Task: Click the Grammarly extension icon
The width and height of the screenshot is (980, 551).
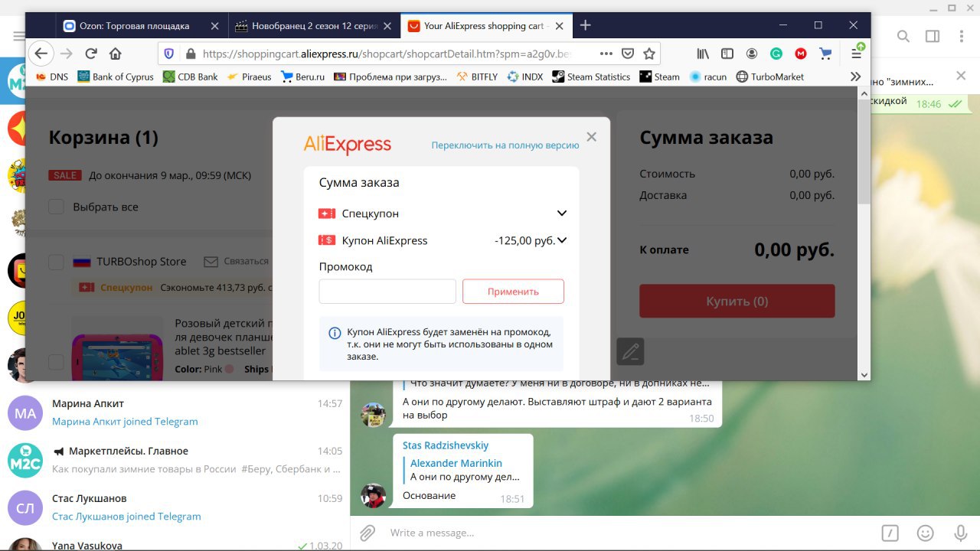Action: pyautogui.click(x=776, y=54)
